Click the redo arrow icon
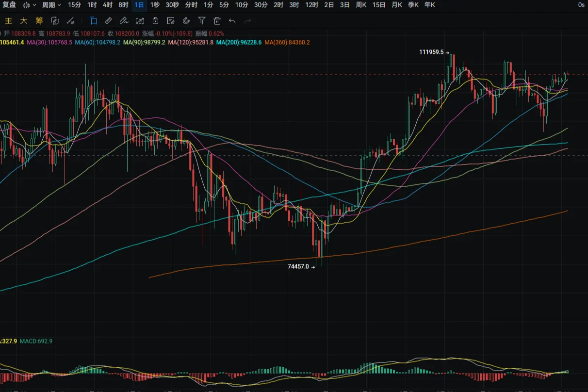 (248, 21)
